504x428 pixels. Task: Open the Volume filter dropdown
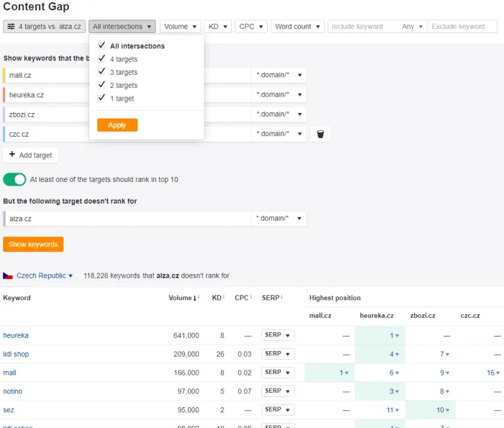(180, 27)
